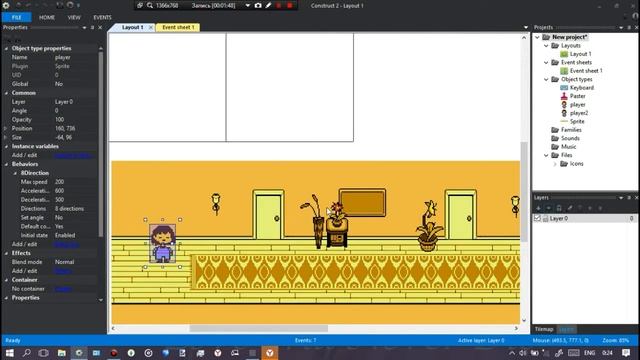Click the recorder stop button
640x360 pixels.
point(289,6)
